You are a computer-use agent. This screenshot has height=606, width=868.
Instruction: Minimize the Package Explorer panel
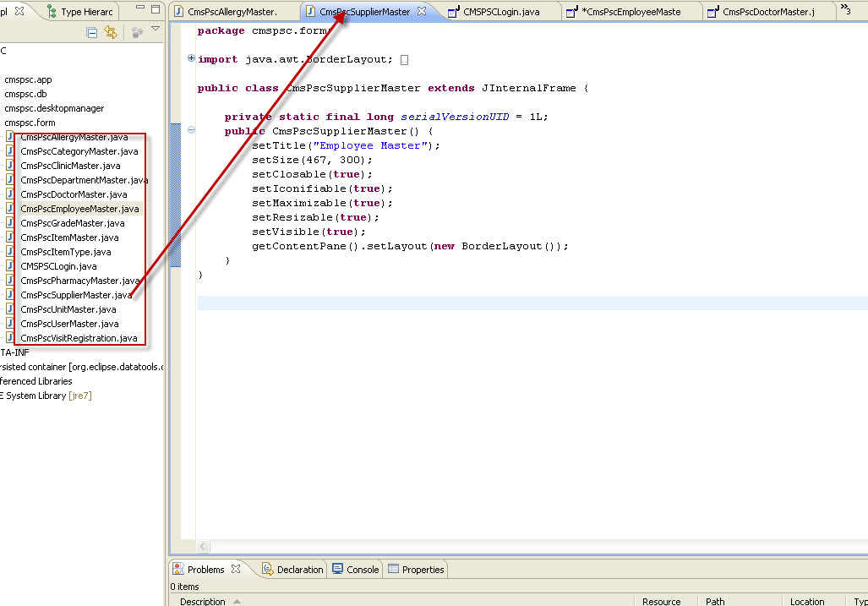tap(140, 8)
